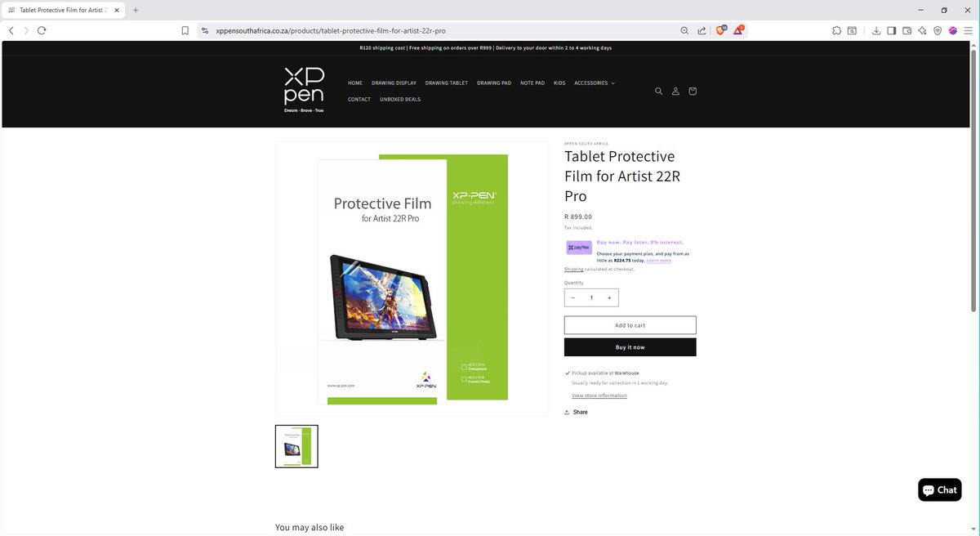Open the Shopify Chat widget
This screenshot has height=536, width=980.
click(940, 489)
